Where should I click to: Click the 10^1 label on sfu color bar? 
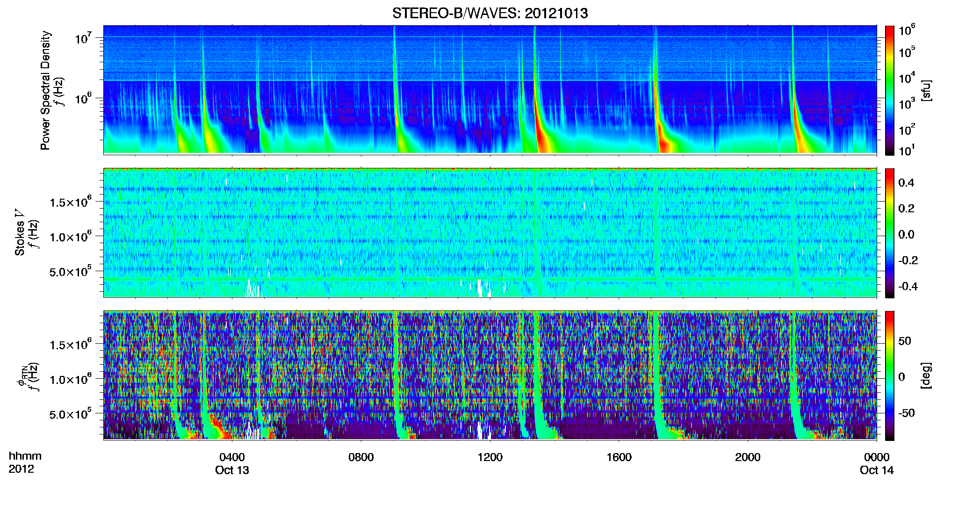click(907, 150)
